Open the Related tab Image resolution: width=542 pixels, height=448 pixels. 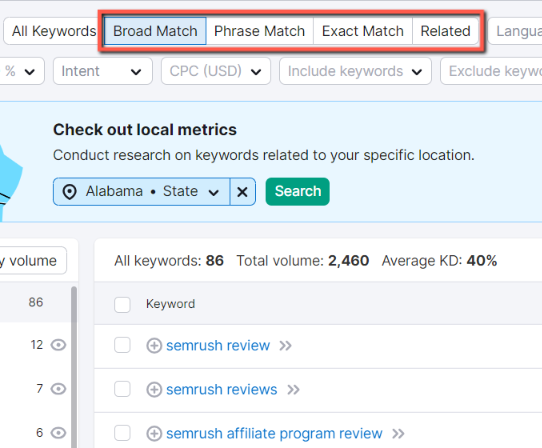point(445,31)
